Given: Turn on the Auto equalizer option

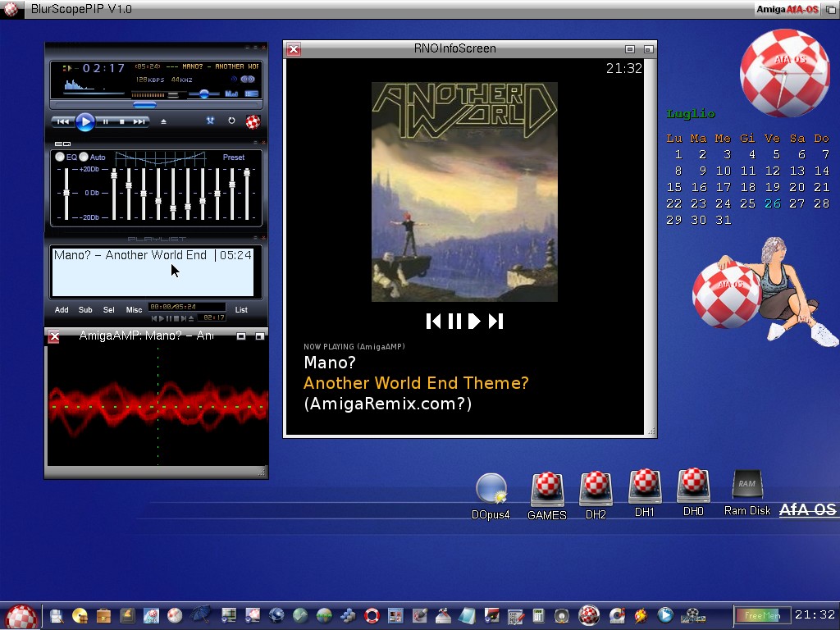Looking at the screenshot, I should [84, 157].
